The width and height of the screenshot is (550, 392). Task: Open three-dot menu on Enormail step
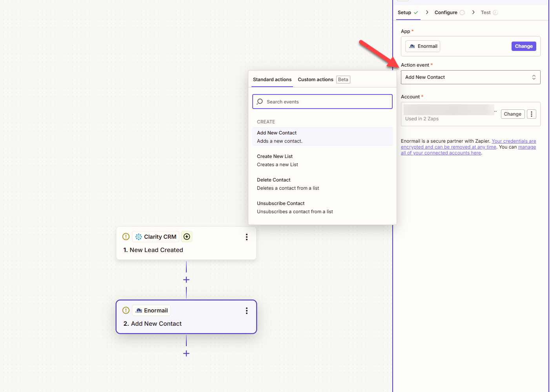247,311
